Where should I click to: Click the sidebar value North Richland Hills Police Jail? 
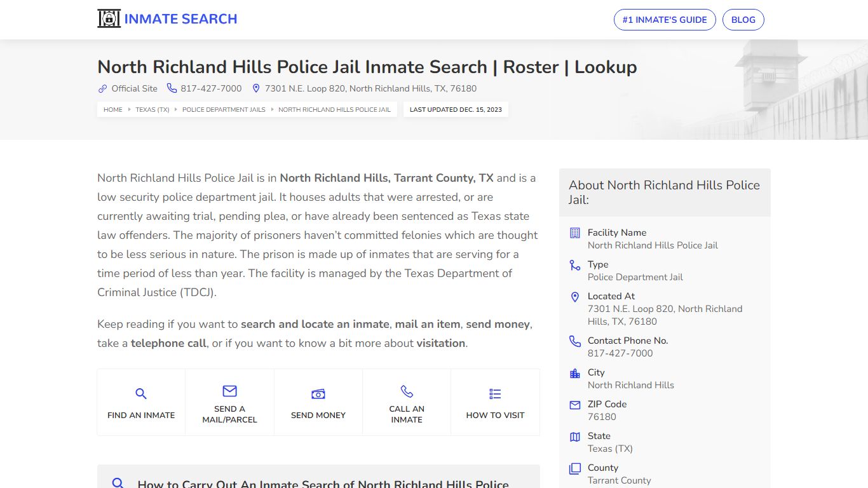pos(653,245)
